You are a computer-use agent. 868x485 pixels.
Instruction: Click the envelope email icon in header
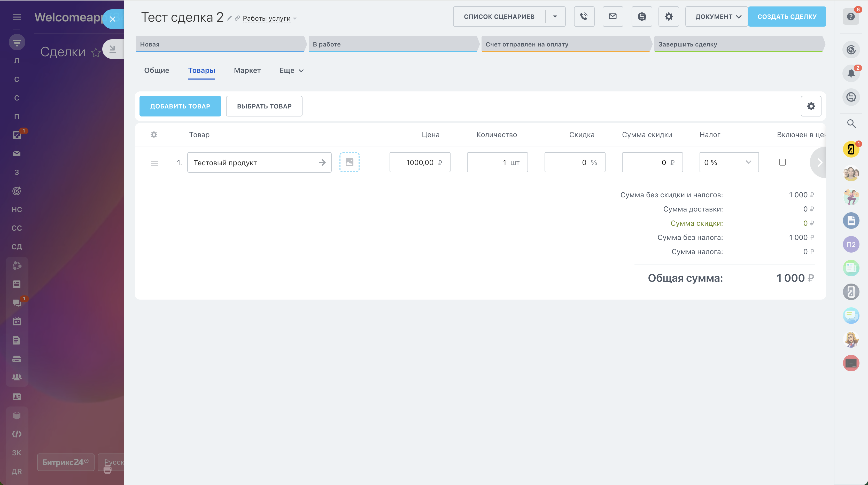[x=613, y=17]
